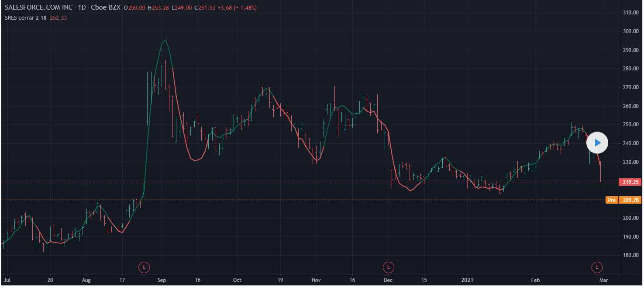
Task: Click the 280.00 price axis label
Action: pyautogui.click(x=630, y=69)
